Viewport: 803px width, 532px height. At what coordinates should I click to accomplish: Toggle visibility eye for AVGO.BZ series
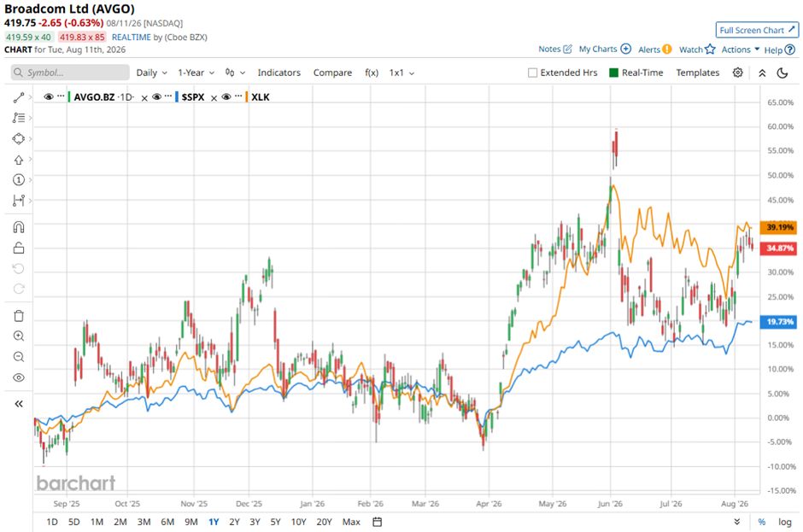49,96
